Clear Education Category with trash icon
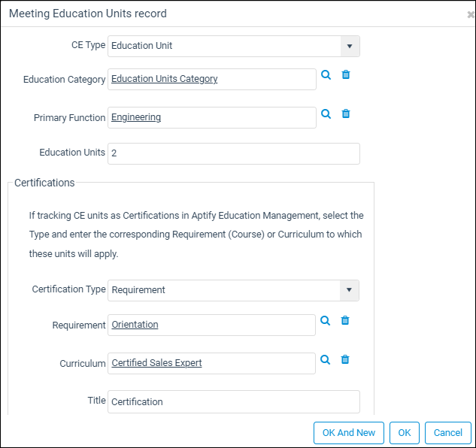Viewport: 476px width, 448px height. click(x=346, y=74)
